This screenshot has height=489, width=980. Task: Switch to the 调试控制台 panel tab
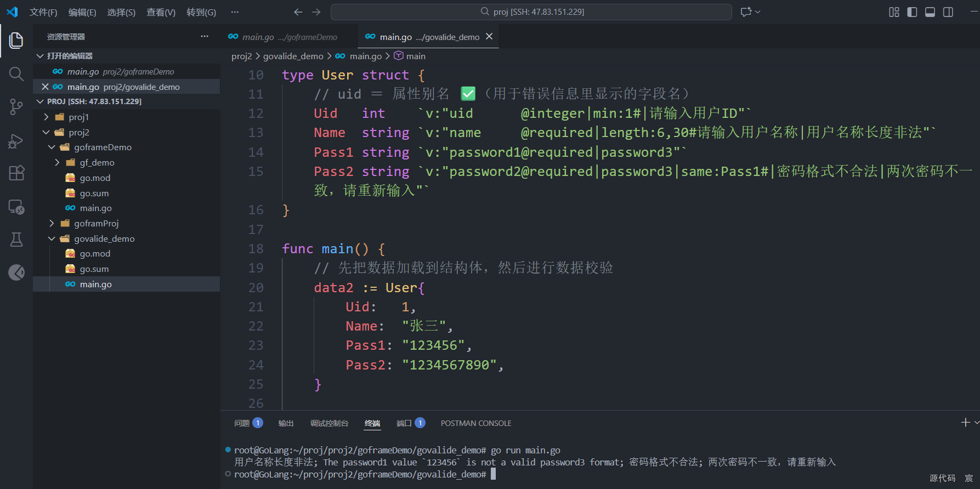click(329, 423)
